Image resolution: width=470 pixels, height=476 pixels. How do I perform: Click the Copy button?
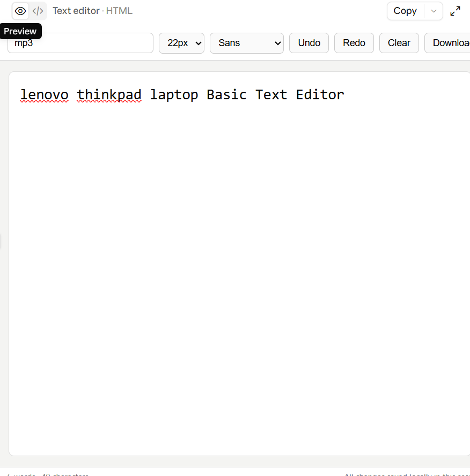pos(405,11)
